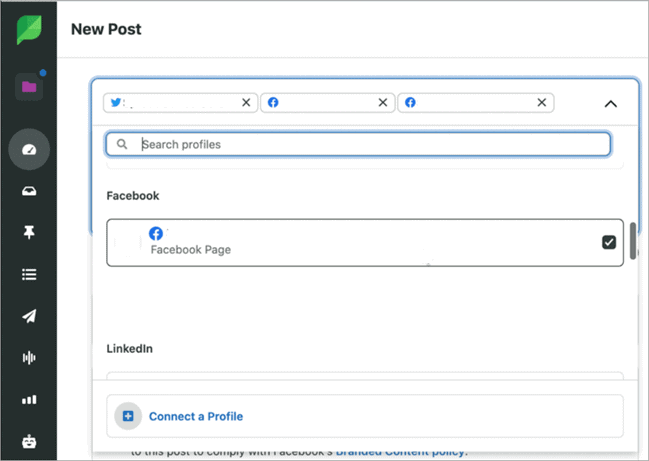Collapse the profile picker with up chevron
This screenshot has width=649, height=461.
611,104
